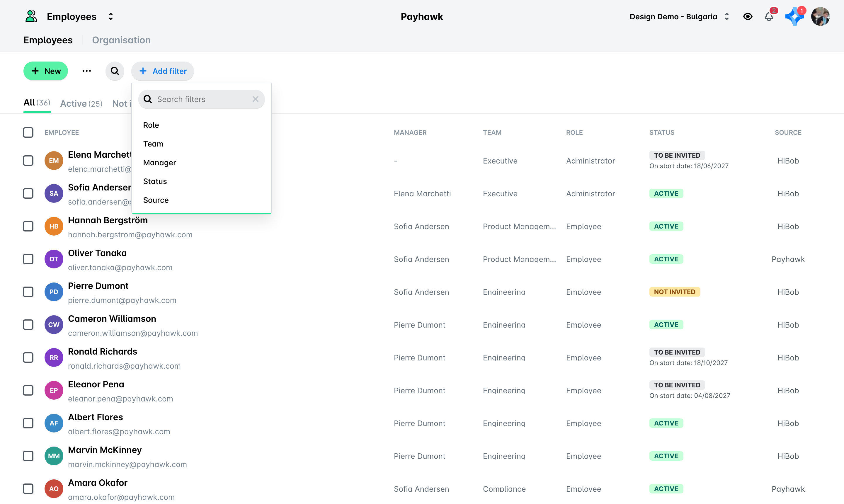Click email ronald.richards@payhawk.com
The image size is (844, 504).
pyautogui.click(x=124, y=366)
